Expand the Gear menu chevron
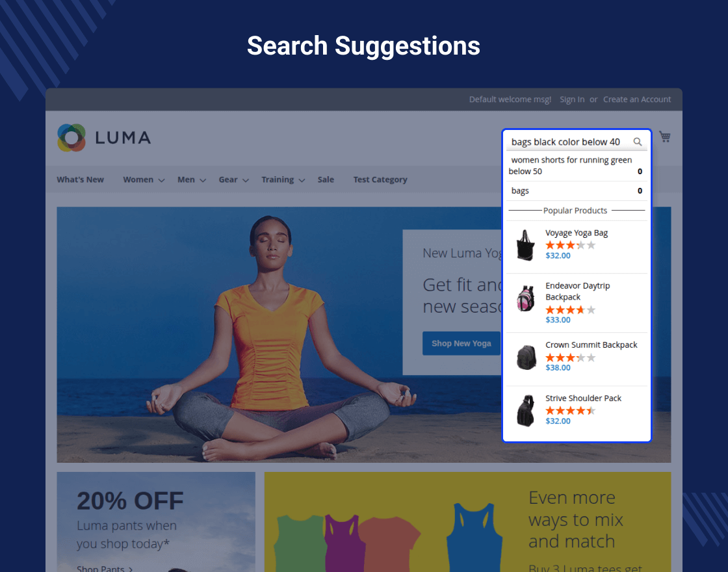The width and height of the screenshot is (728, 572). (246, 180)
